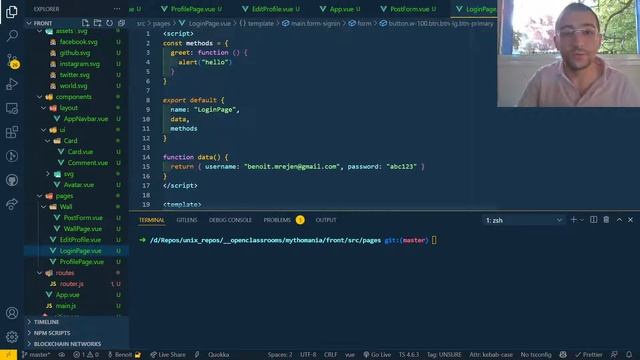Screen dimensions: 640x360
Task: Select the TERMINAL panel tab
Action: tap(151, 220)
